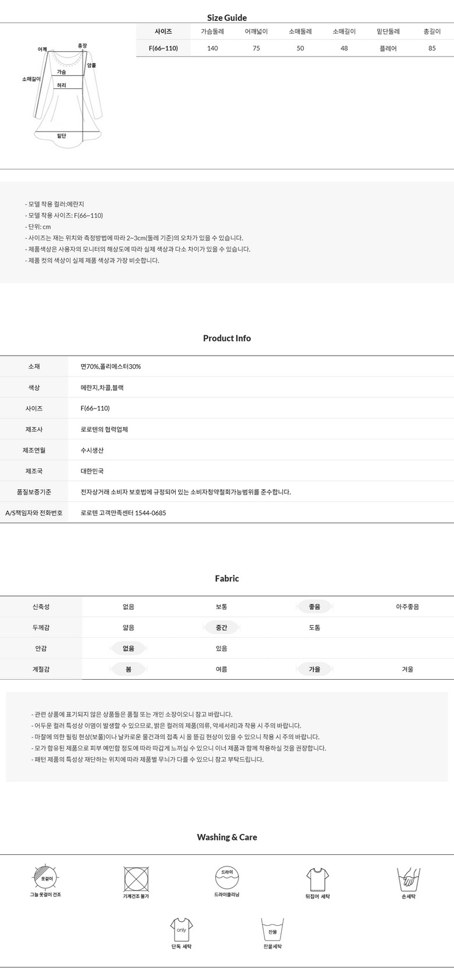Click the wash inside-out shirt icon
Screen dimensions: 454x980
[x=317, y=878]
